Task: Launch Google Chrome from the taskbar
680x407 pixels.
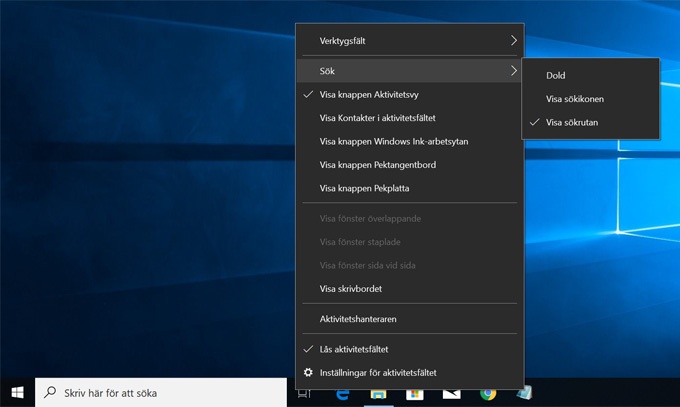Action: click(x=487, y=394)
